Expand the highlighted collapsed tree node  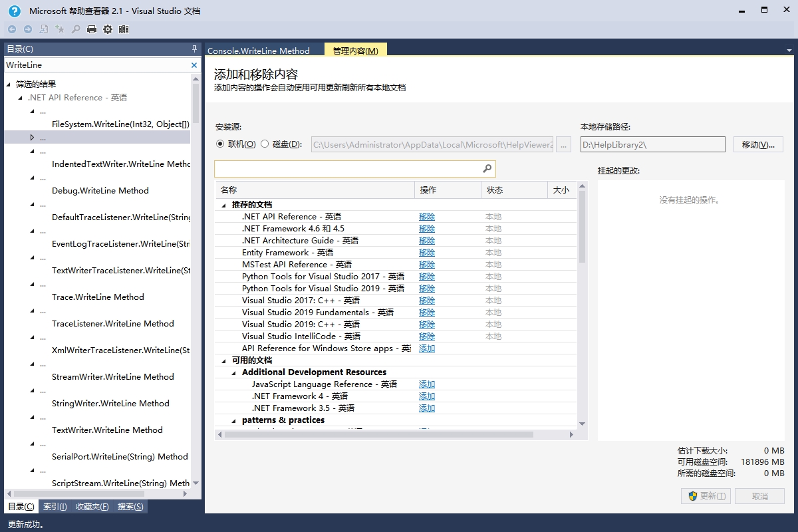coord(32,138)
